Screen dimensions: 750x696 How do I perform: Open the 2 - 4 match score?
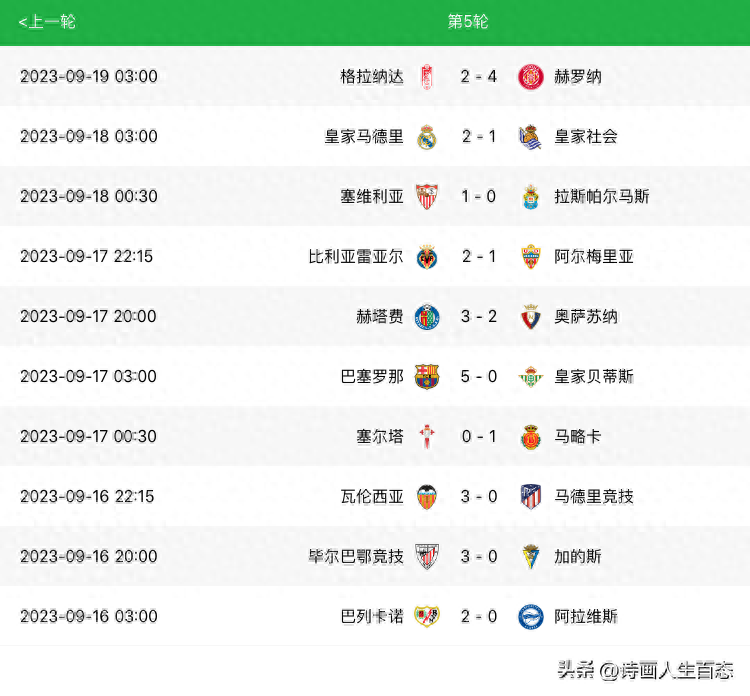click(479, 77)
